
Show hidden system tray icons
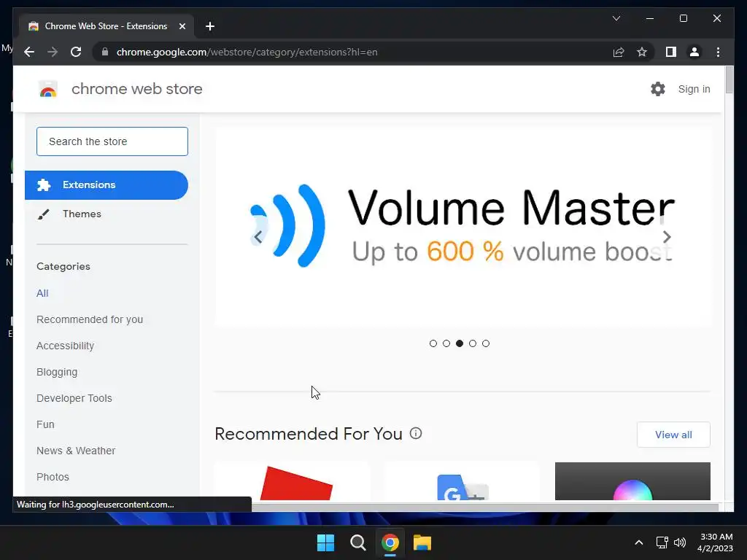[x=639, y=542]
